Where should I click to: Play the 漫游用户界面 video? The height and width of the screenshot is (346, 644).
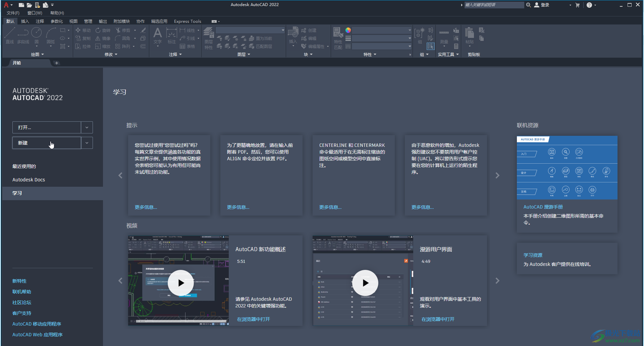click(365, 283)
